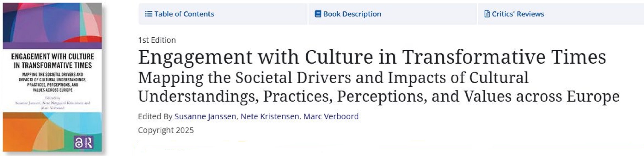Click the small subtitle printed on the cover
The image size is (644, 156).
tap(52, 82)
